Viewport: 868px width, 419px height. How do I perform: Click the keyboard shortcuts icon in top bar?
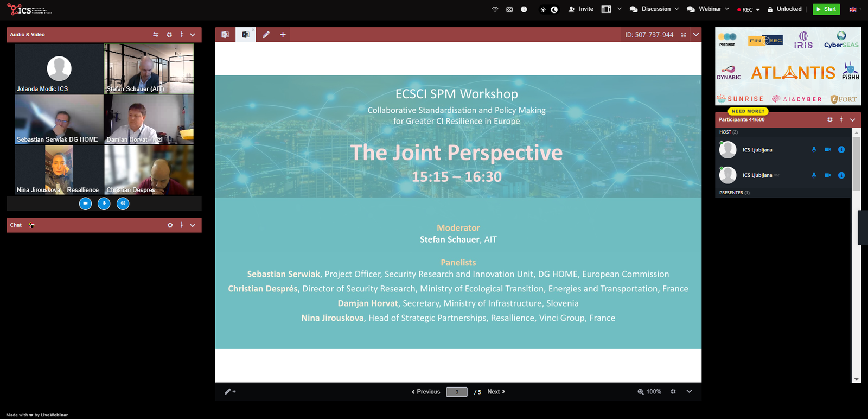click(509, 9)
